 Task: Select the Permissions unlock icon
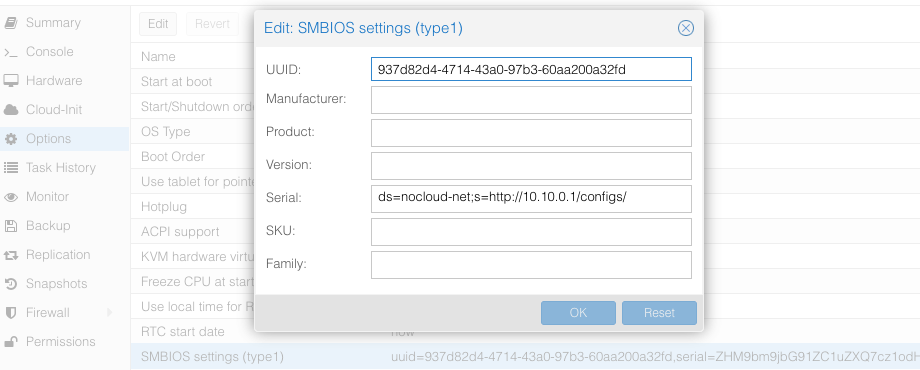coord(11,341)
